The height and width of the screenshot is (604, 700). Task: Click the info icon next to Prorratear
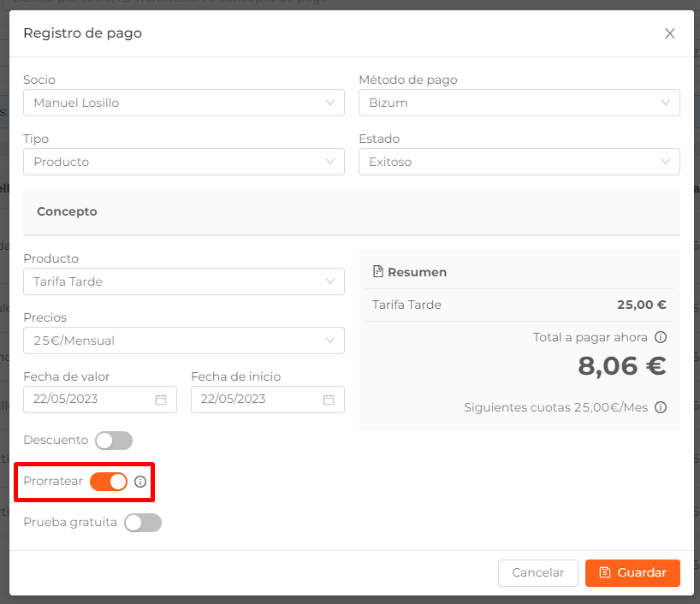[x=140, y=482]
